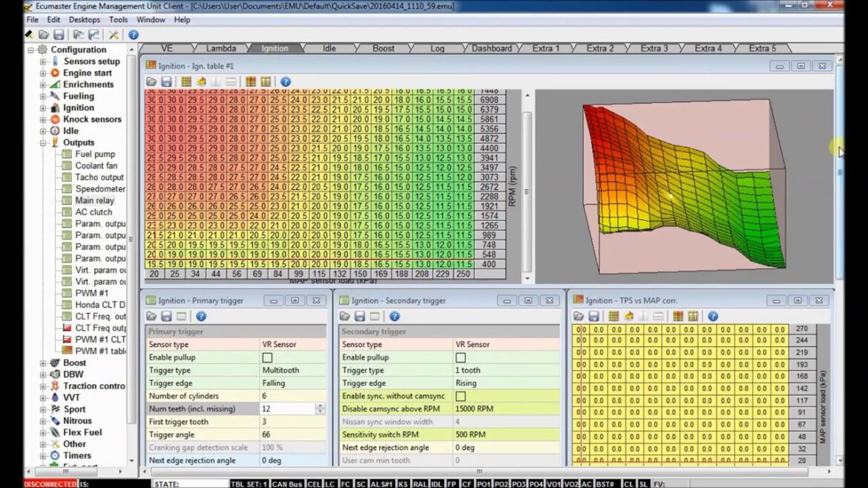The image size is (868, 488).
Task: Expand the Boost tree node
Action: tap(43, 363)
